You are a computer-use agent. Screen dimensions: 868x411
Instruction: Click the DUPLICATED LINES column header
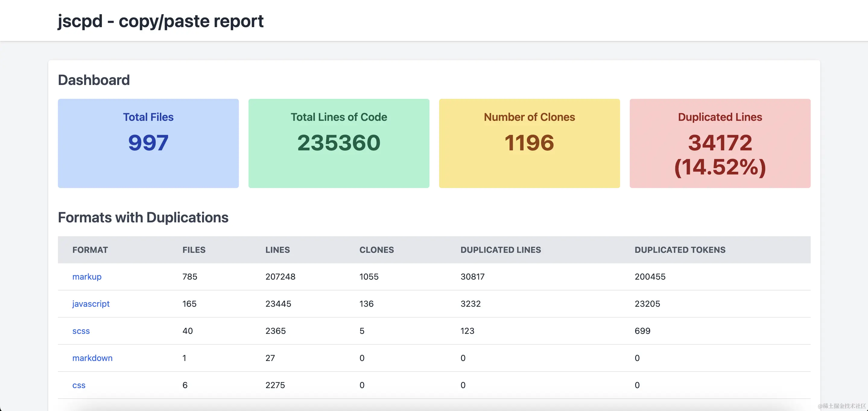500,250
